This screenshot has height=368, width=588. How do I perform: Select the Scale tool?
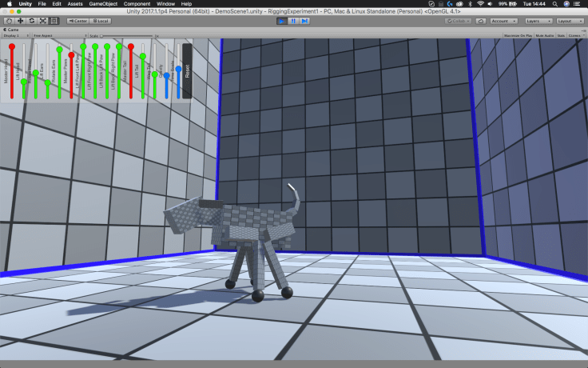point(42,20)
